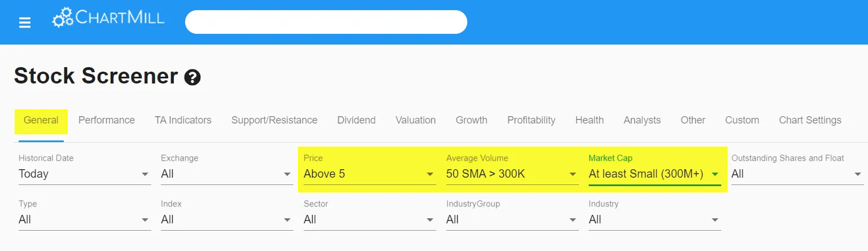The image size is (868, 251).
Task: Focus the top search bar
Action: coord(326,22)
